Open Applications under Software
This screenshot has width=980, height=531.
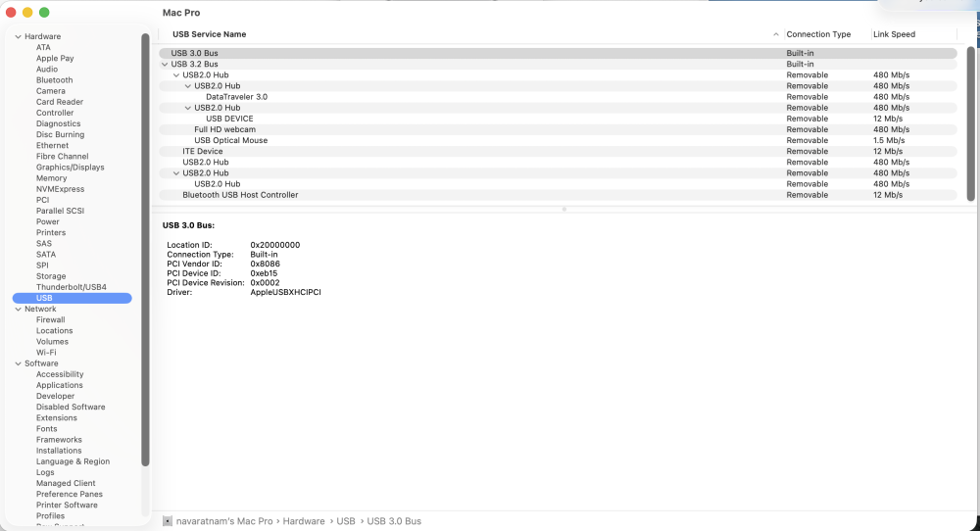click(60, 385)
